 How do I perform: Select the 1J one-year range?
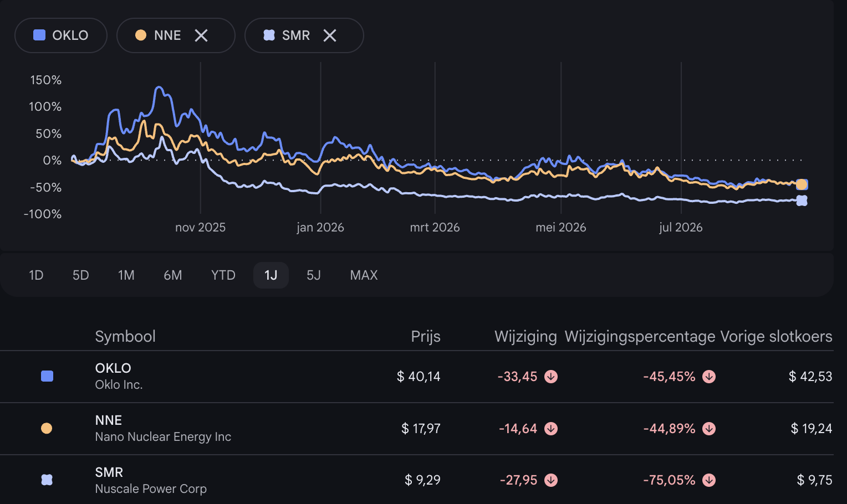pyautogui.click(x=271, y=275)
